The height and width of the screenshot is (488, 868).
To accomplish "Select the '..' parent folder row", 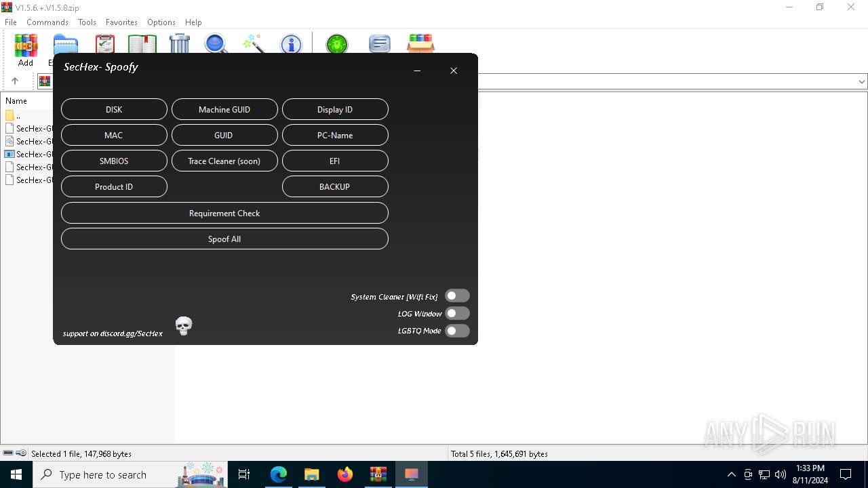I will 27,115.
